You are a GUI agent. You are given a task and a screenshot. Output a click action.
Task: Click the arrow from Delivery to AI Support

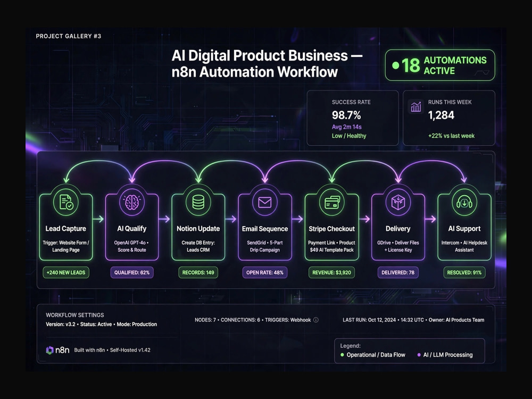pyautogui.click(x=430, y=219)
